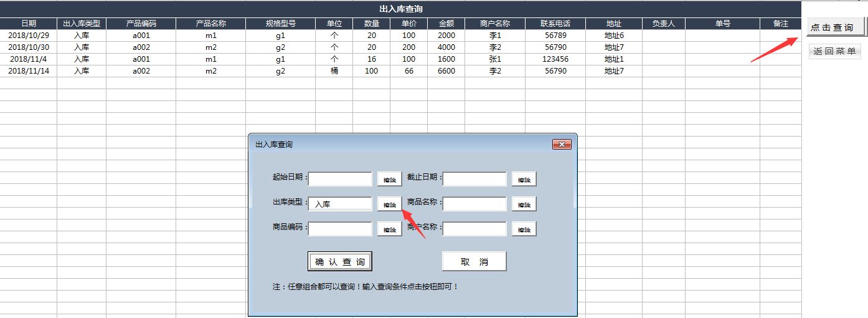Select the 商户名称 column header in sheet
The height and width of the screenshot is (318, 868).
[495, 24]
